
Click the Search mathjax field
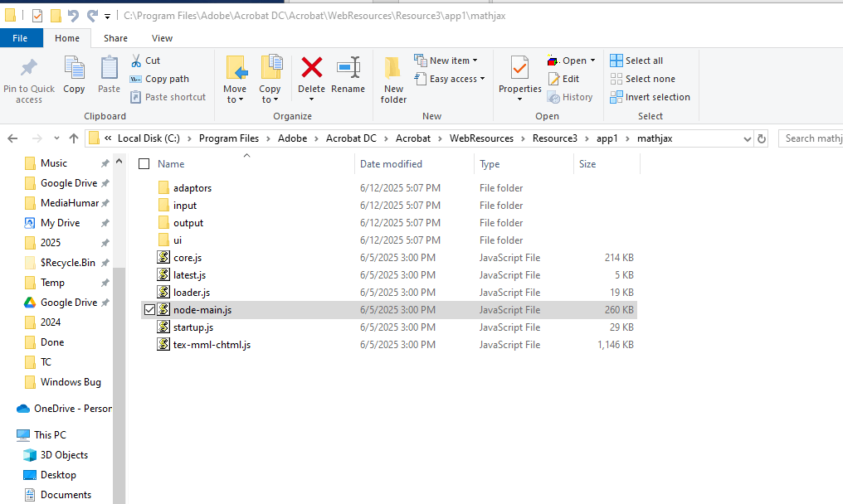(811, 138)
